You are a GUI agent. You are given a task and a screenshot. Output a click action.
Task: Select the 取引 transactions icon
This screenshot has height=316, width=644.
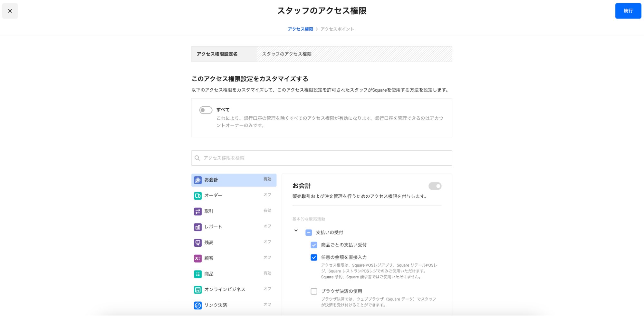tap(198, 211)
